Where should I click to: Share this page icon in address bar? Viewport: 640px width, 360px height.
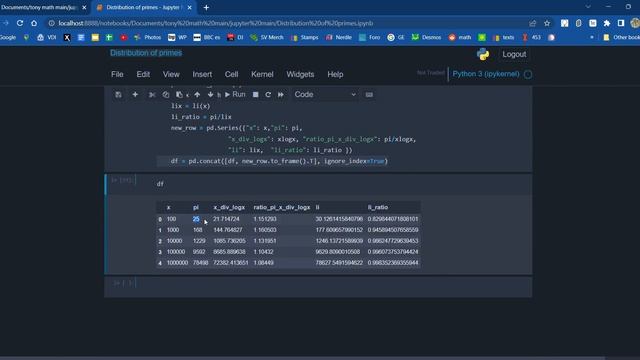[x=533, y=23]
